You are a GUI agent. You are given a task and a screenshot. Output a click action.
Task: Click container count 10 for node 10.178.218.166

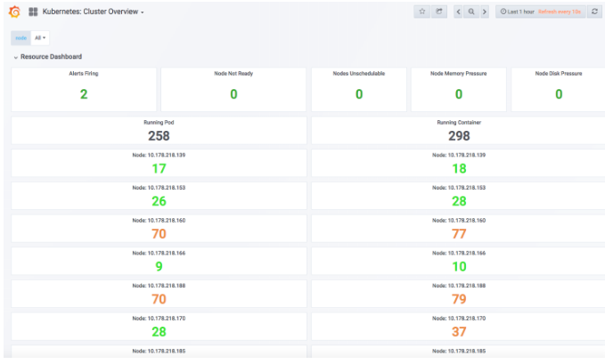[459, 266]
